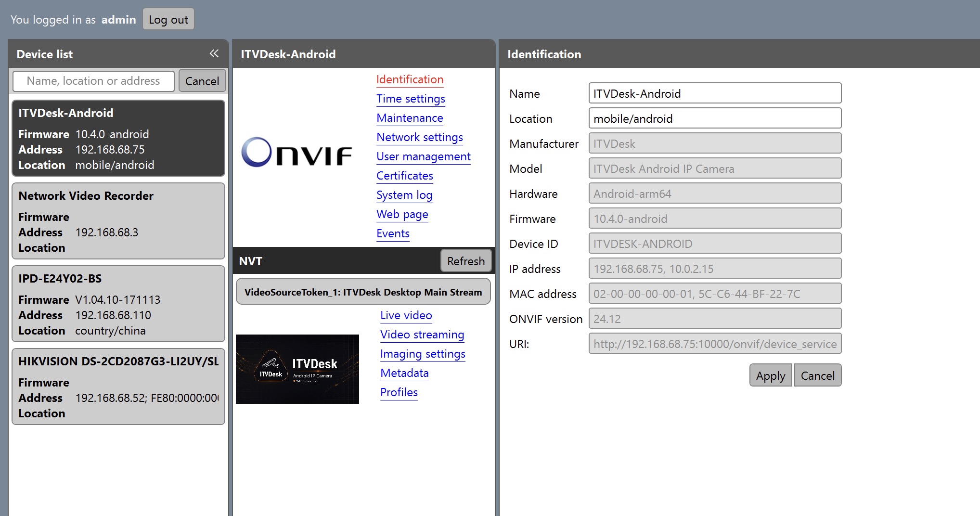Cancel the device list search
Viewport: 980px width, 516px height.
tap(202, 81)
